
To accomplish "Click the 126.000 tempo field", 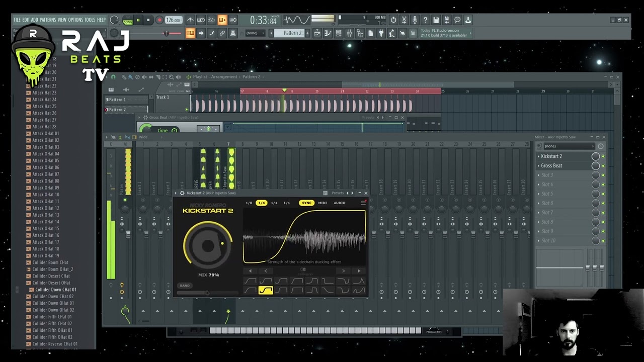I will [x=173, y=20].
